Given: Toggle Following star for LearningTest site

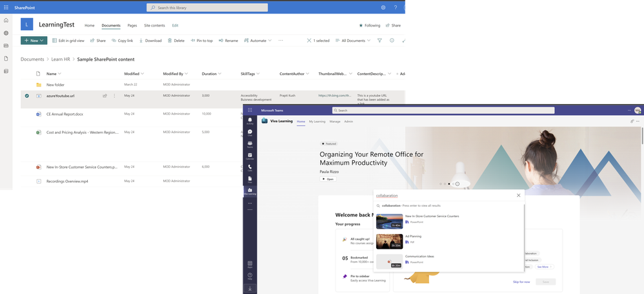Looking at the screenshot, I should tap(370, 25).
